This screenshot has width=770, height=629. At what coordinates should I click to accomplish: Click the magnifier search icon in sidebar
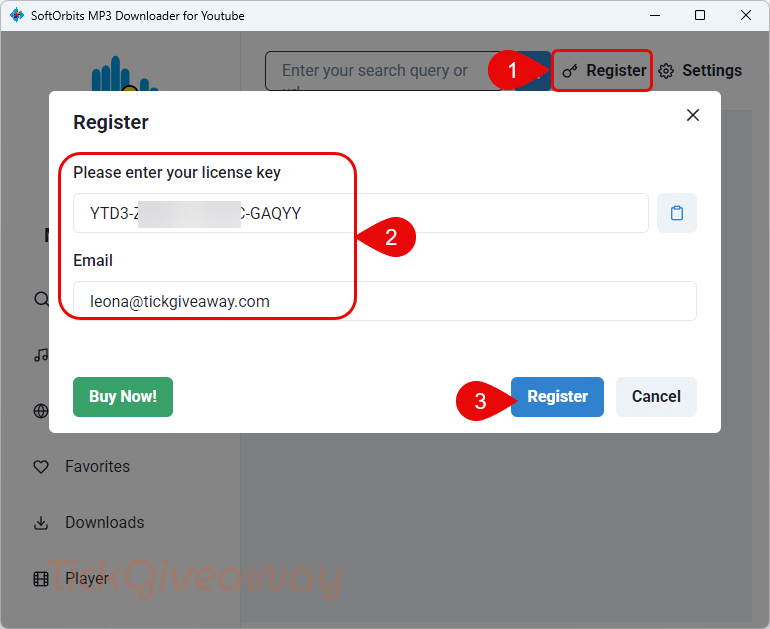[x=42, y=299]
